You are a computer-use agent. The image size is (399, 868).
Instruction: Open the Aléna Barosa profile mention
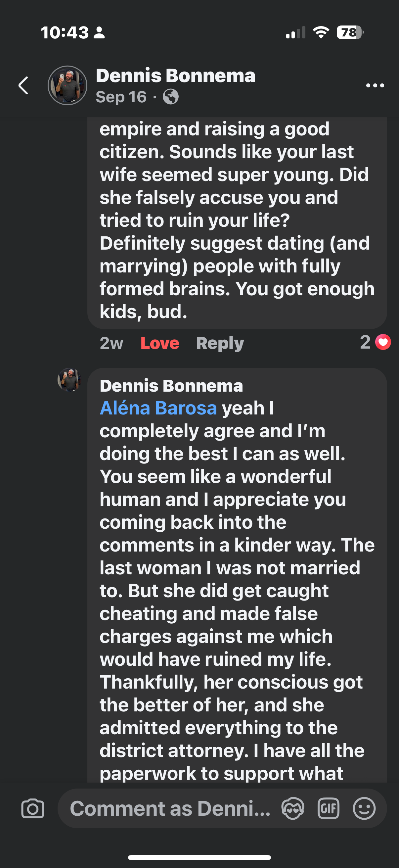[x=158, y=408]
